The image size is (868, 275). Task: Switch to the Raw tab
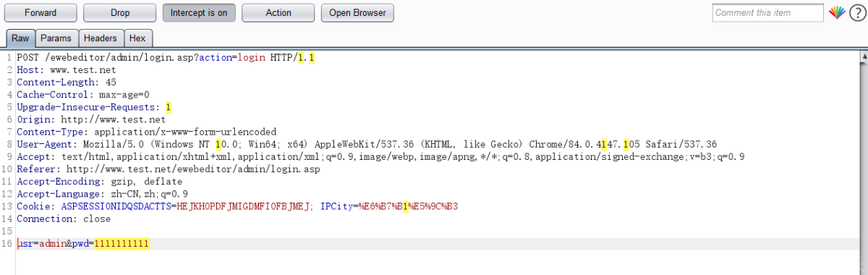point(20,38)
